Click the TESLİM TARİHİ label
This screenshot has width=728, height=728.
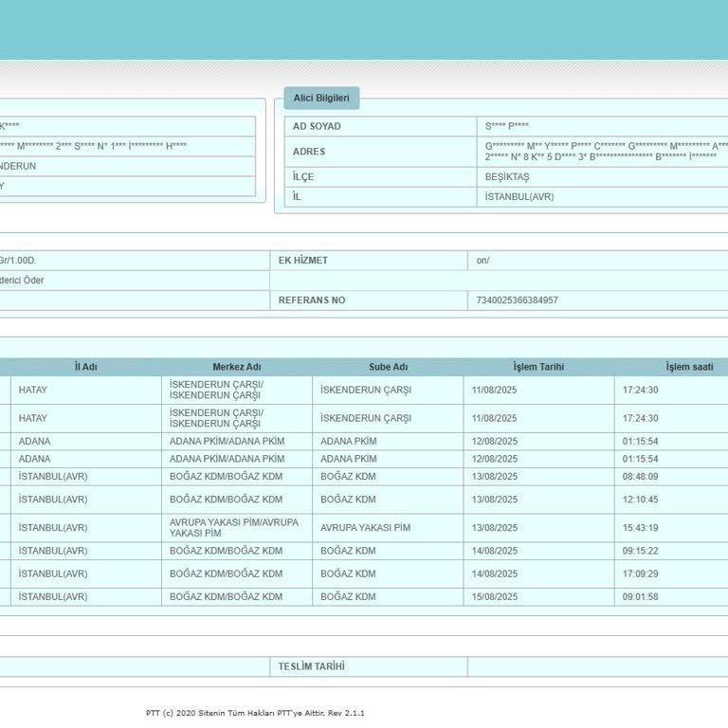(311, 666)
